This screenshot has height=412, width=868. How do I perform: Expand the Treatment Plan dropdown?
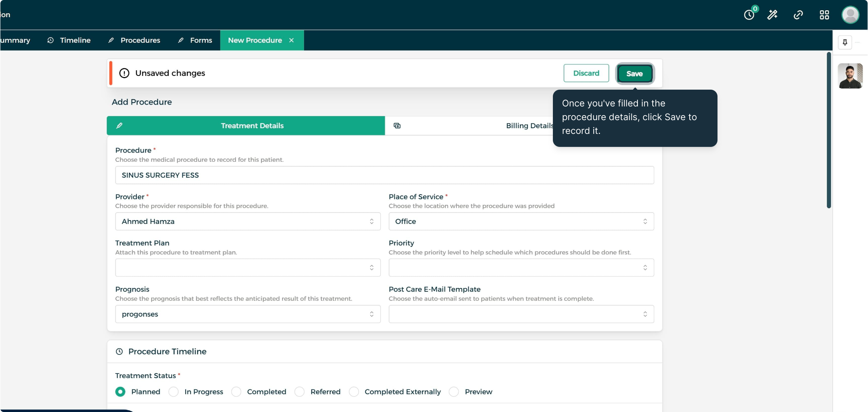pyautogui.click(x=248, y=267)
